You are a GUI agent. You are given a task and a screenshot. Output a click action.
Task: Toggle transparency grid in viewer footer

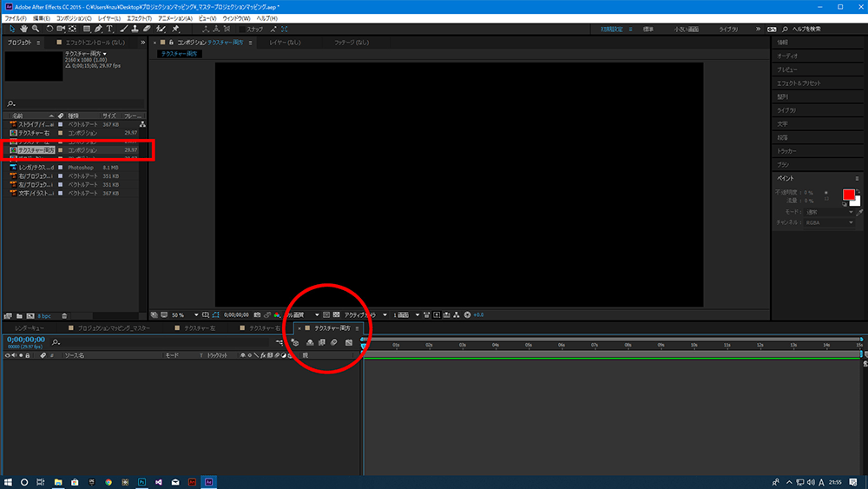click(x=336, y=314)
